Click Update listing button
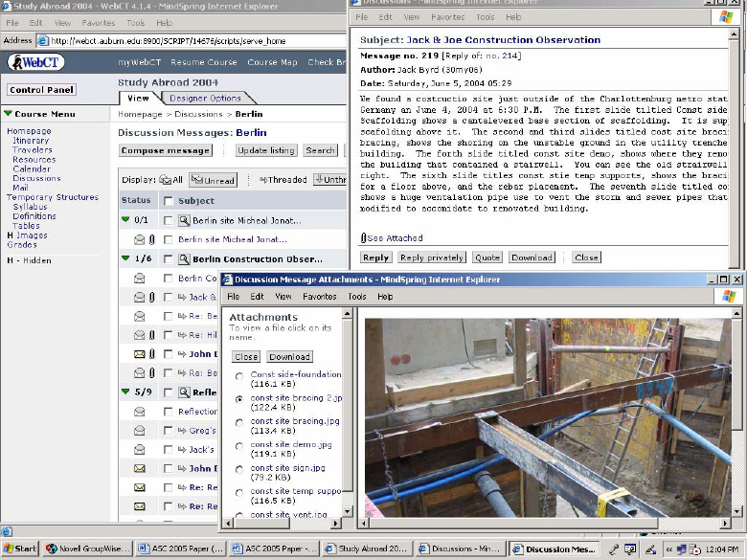This screenshot has width=747, height=560. (266, 150)
